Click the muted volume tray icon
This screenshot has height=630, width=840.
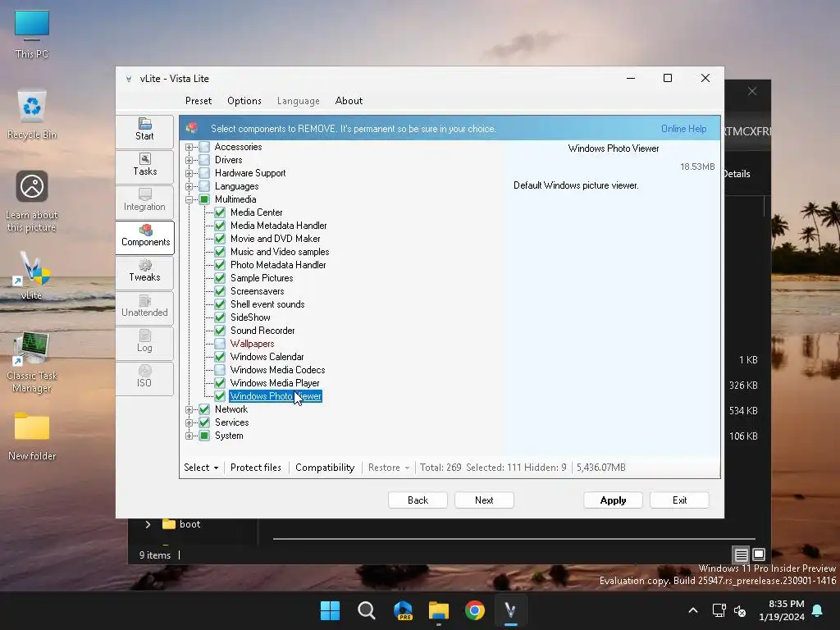pos(740,610)
